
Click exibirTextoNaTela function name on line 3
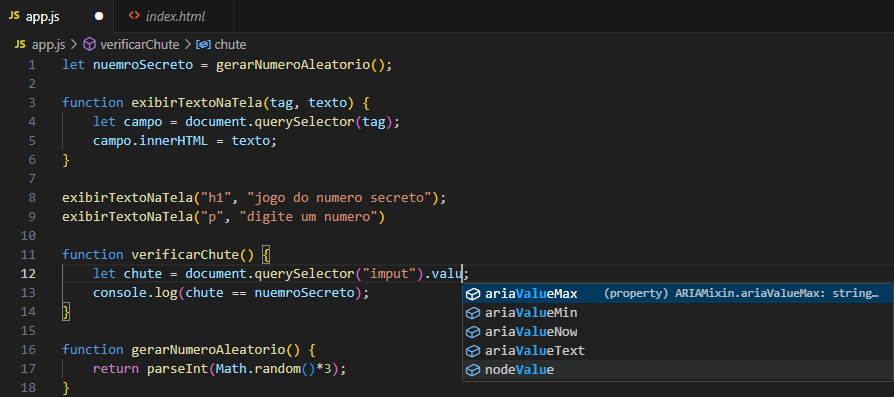pyautogui.click(x=197, y=103)
